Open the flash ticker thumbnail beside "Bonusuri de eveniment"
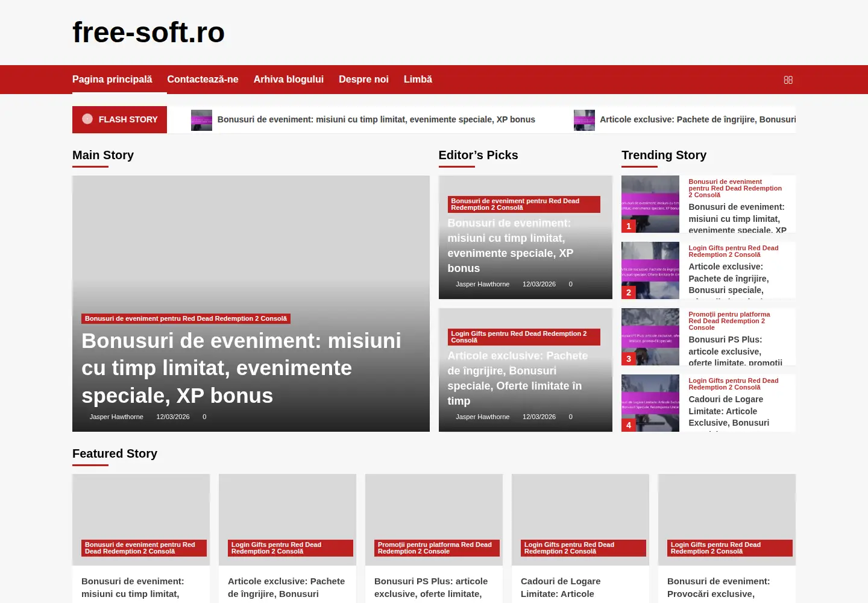This screenshot has width=868, height=603. [201, 120]
